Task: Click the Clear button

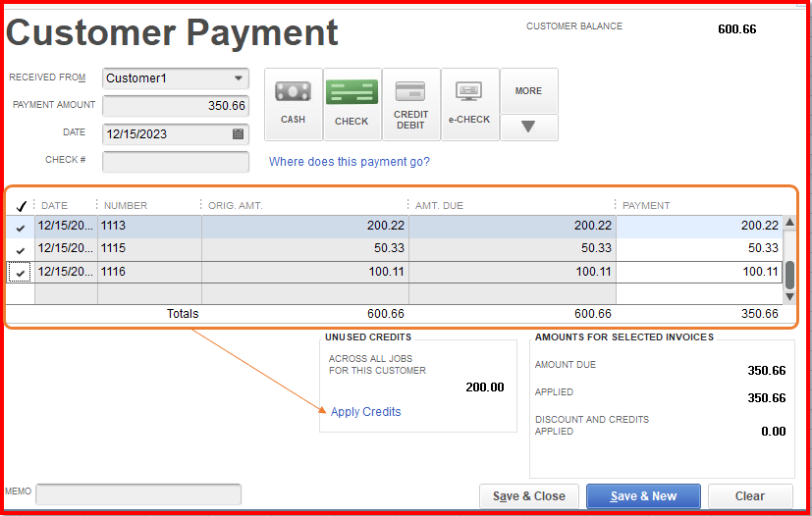Action: [x=750, y=495]
